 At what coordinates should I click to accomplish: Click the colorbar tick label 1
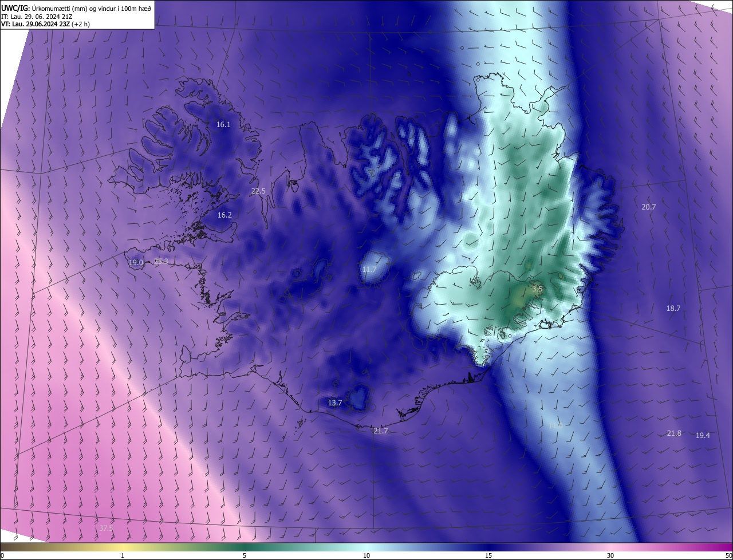(123, 555)
